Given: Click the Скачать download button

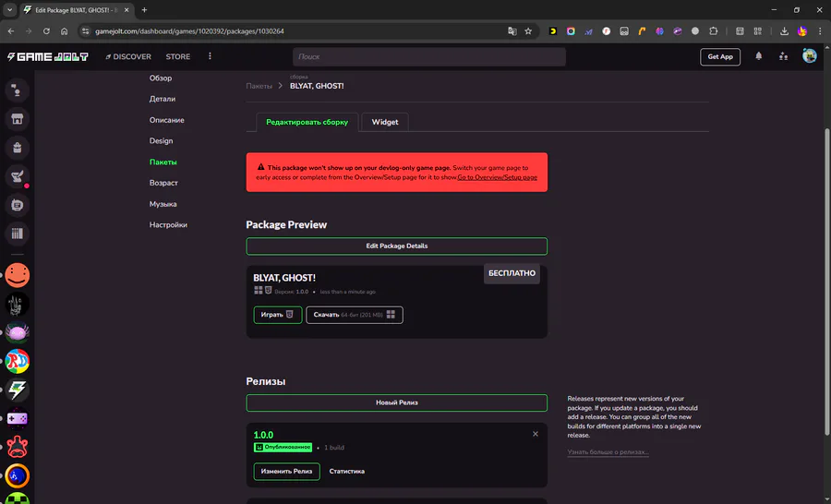Looking at the screenshot, I should point(355,315).
